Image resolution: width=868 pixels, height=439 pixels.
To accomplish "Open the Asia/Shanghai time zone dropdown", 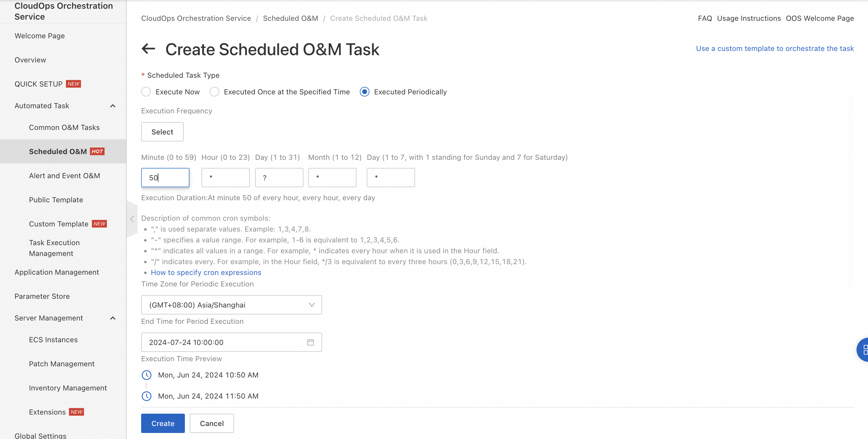I will pyautogui.click(x=232, y=305).
